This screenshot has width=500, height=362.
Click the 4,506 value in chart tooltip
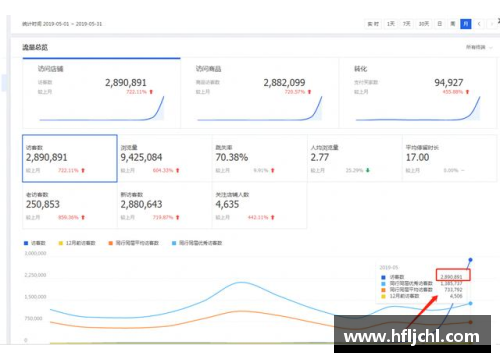[x=456, y=296]
